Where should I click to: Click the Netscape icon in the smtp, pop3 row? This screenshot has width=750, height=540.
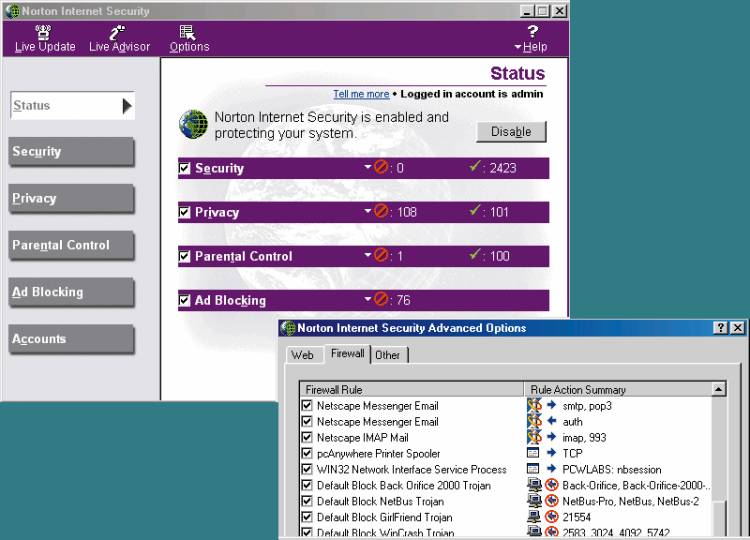pyautogui.click(x=534, y=405)
